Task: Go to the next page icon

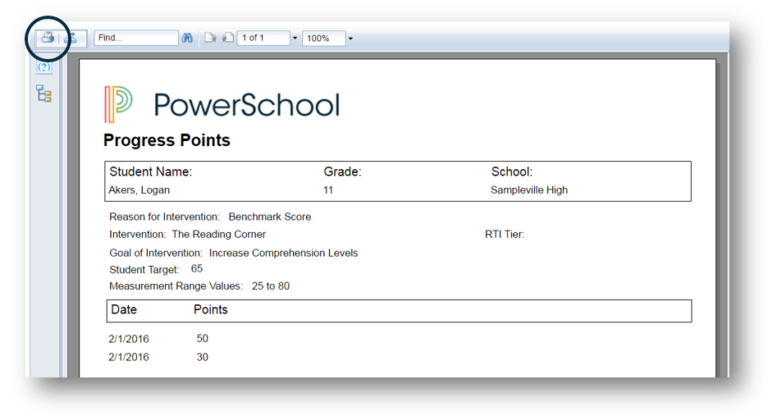Action: (x=227, y=38)
